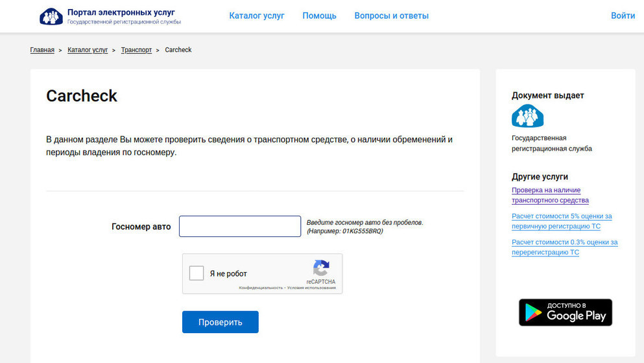Open "Проверка на наличие транспортного средства" link

coord(550,195)
